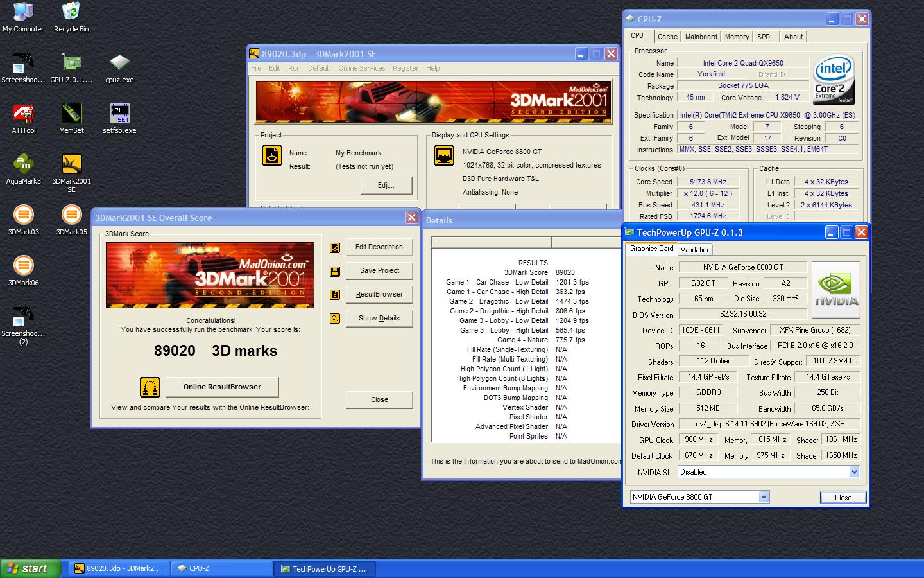Click the Save Project button
Image resolution: width=924 pixels, height=578 pixels.
[379, 271]
